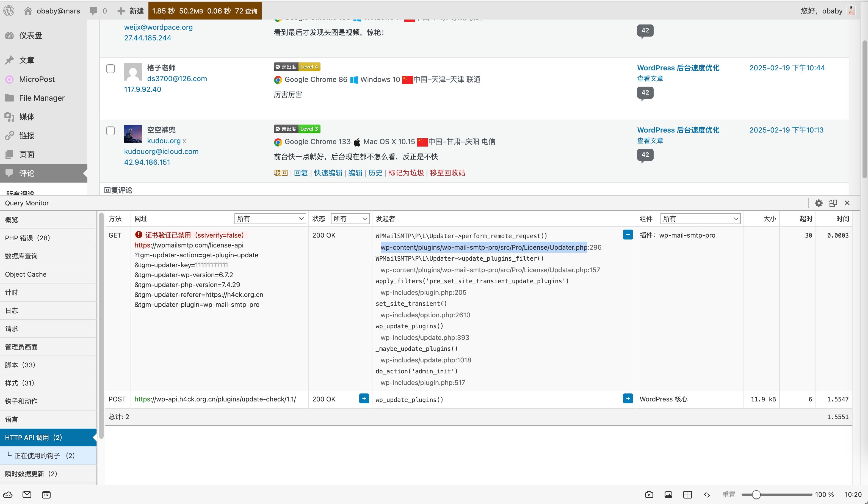
Task: Open the 数据库查询 panel in Query Monitor
Action: coord(21,256)
